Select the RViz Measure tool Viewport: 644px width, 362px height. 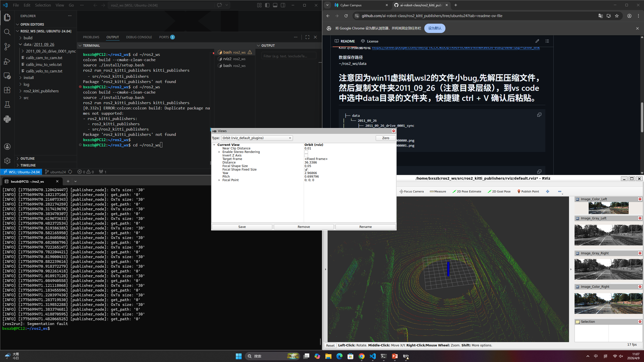click(x=438, y=191)
